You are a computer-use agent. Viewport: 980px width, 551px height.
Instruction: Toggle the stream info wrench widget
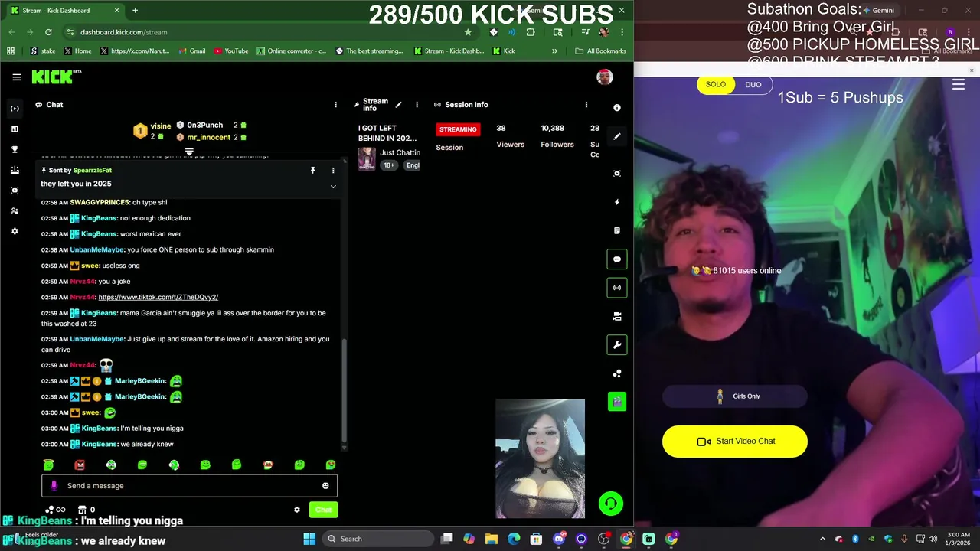click(x=617, y=345)
